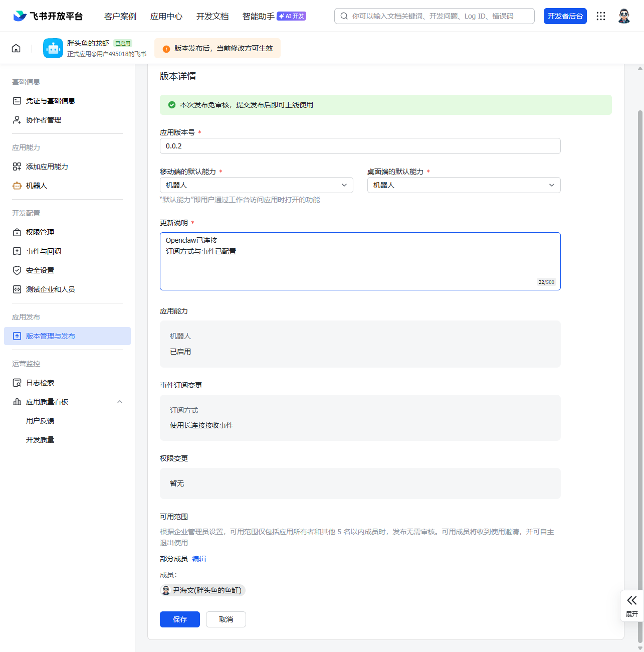Click the blue 保存 button
Screen dimensions: 644x652
[x=180, y=619]
